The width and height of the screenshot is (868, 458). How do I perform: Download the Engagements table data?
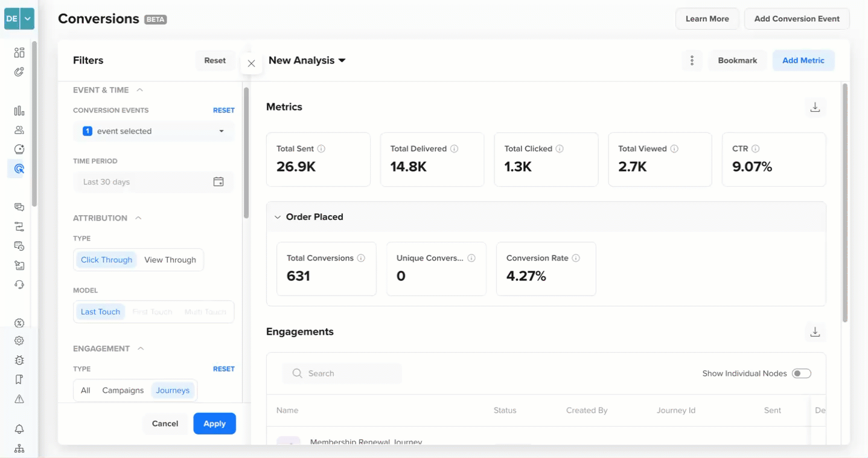click(x=815, y=332)
